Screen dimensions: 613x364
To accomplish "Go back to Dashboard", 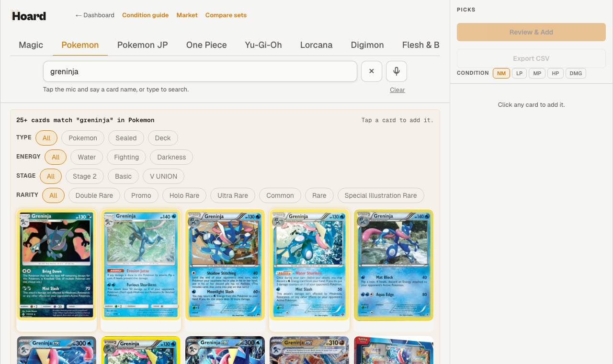I will [95, 15].
